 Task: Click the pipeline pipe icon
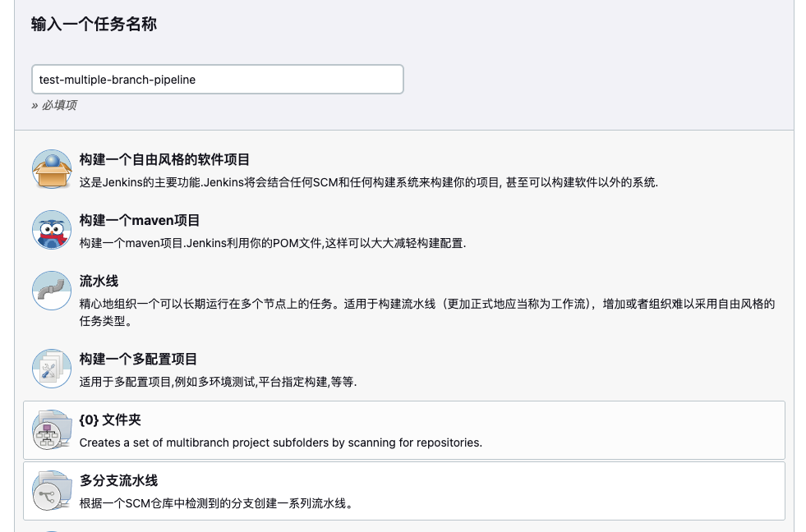[52, 290]
